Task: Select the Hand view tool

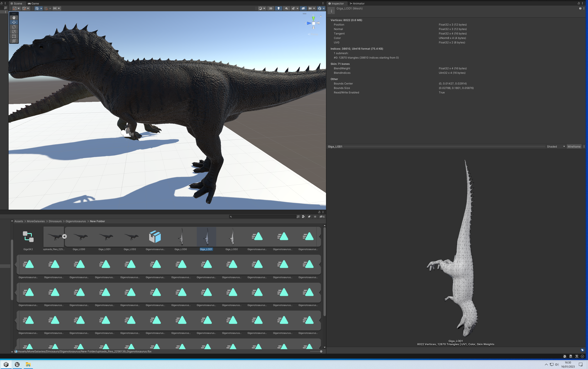Action: (14, 18)
